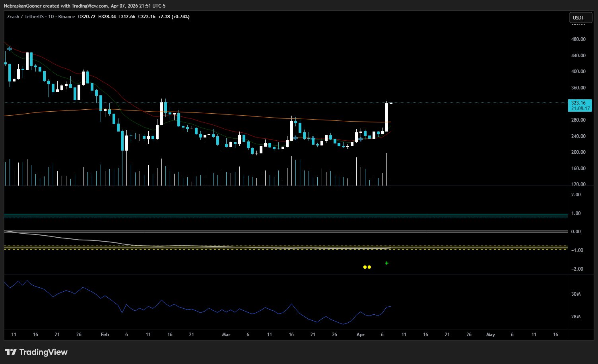Click the right yellow dot signal marker

pyautogui.click(x=369, y=267)
